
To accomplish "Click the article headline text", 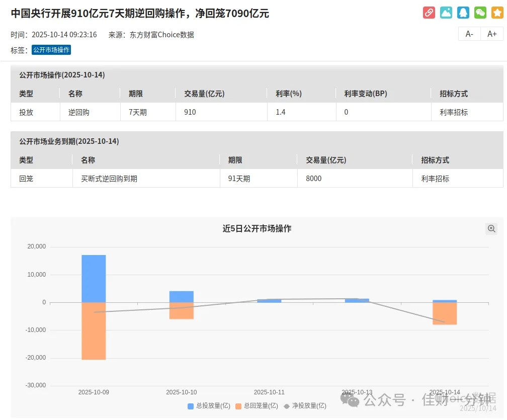I will coord(140,13).
